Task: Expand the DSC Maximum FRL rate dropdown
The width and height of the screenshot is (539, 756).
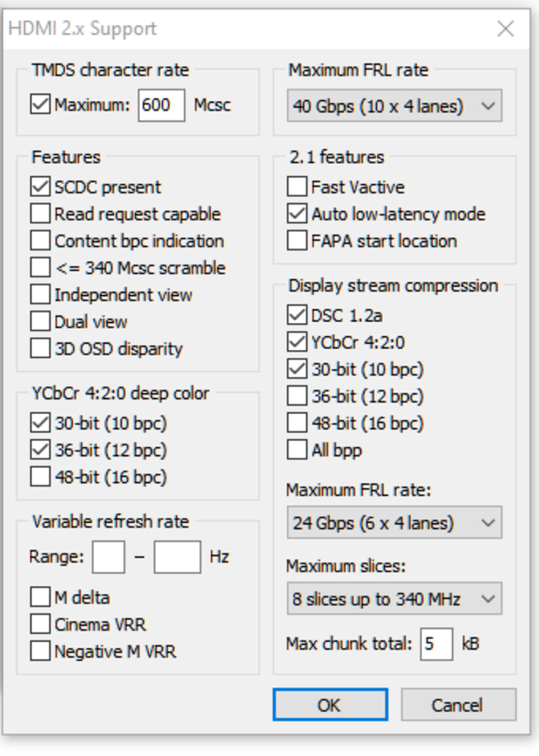Action: pyautogui.click(x=394, y=523)
